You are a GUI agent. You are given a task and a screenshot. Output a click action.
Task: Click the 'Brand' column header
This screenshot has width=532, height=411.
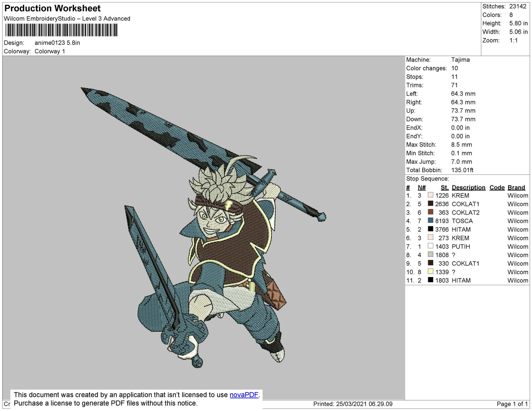coord(516,187)
